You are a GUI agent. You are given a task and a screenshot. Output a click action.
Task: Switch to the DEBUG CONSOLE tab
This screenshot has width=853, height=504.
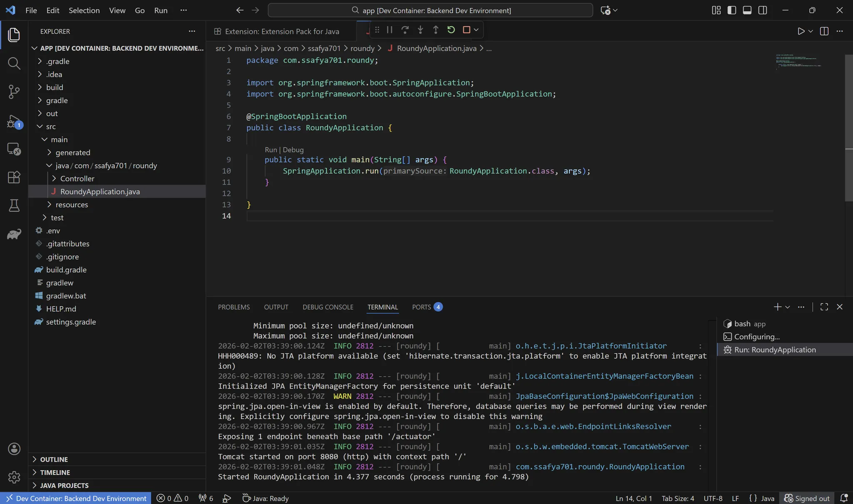coord(328,307)
